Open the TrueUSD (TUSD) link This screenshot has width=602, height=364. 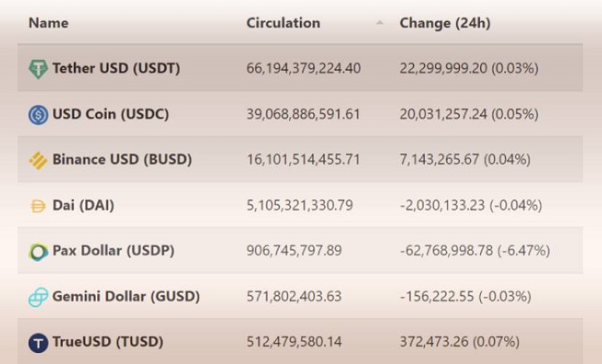point(108,341)
